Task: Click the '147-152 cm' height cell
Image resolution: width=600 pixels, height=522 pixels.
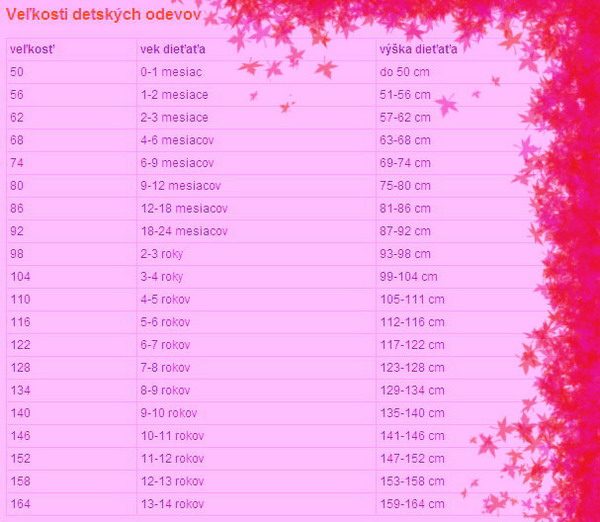Action: (x=409, y=458)
